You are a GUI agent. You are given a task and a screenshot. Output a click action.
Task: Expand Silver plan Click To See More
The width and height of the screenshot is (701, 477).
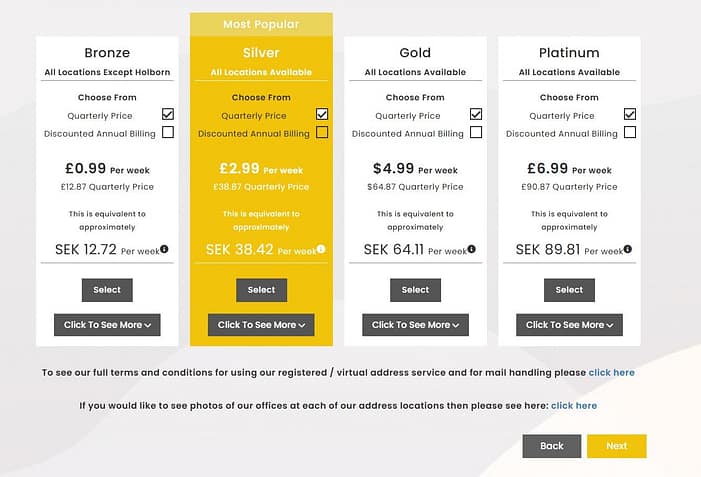tap(261, 325)
